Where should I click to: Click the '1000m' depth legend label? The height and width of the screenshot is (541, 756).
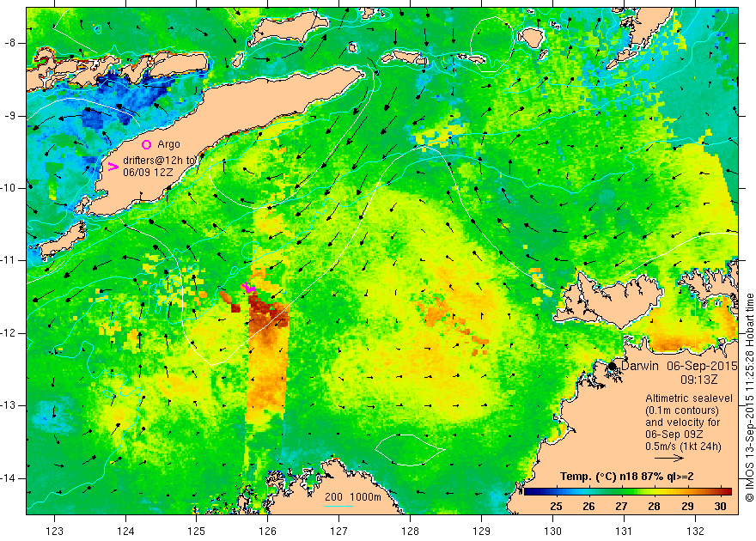point(365,497)
